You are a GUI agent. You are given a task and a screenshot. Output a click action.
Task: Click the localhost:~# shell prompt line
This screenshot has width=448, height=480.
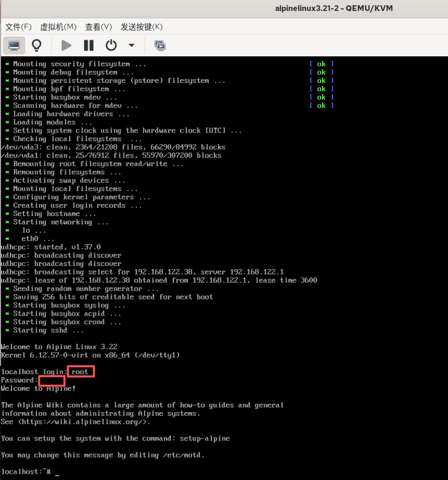click(x=26, y=472)
